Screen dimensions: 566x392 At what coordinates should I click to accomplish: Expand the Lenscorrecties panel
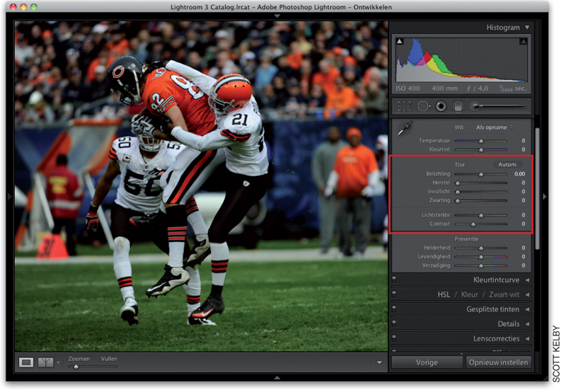tap(527, 339)
